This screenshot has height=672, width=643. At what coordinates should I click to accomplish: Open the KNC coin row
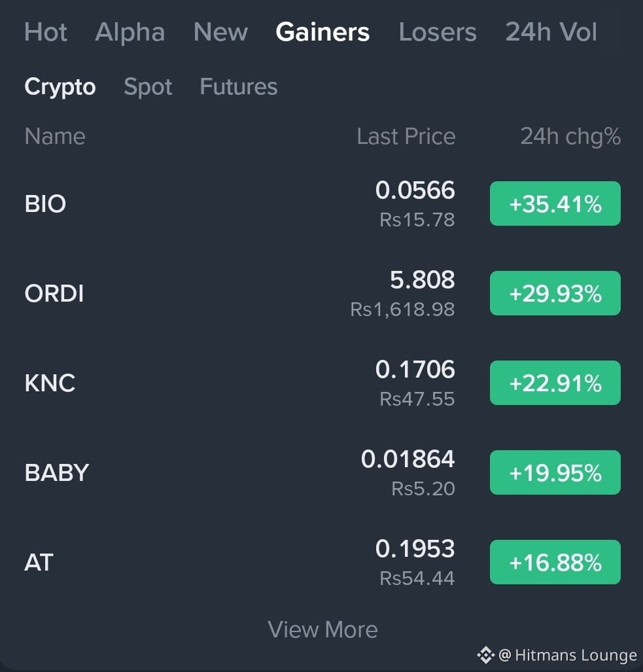coord(322,383)
